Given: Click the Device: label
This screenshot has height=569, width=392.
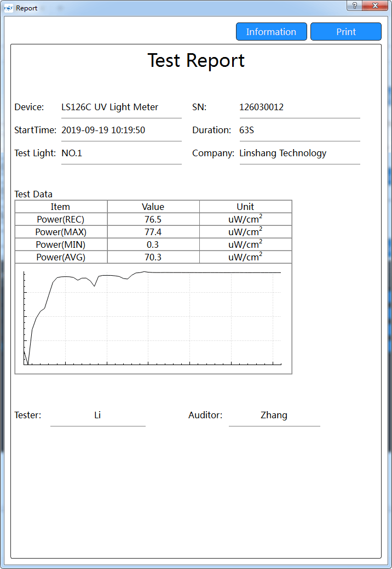Looking at the screenshot, I should (x=29, y=107).
